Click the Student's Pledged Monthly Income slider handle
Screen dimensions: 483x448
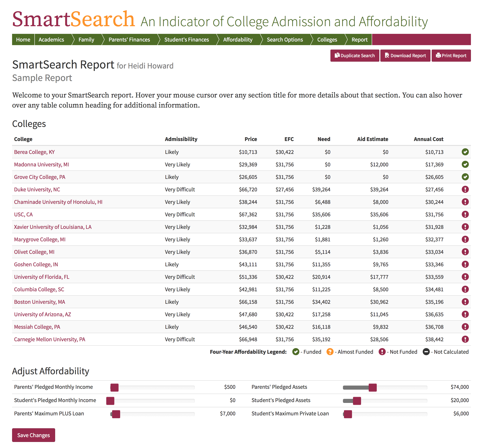(x=110, y=401)
